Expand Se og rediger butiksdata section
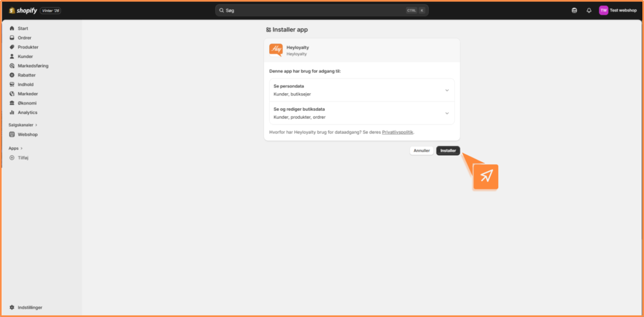The width and height of the screenshot is (644, 317). [447, 113]
